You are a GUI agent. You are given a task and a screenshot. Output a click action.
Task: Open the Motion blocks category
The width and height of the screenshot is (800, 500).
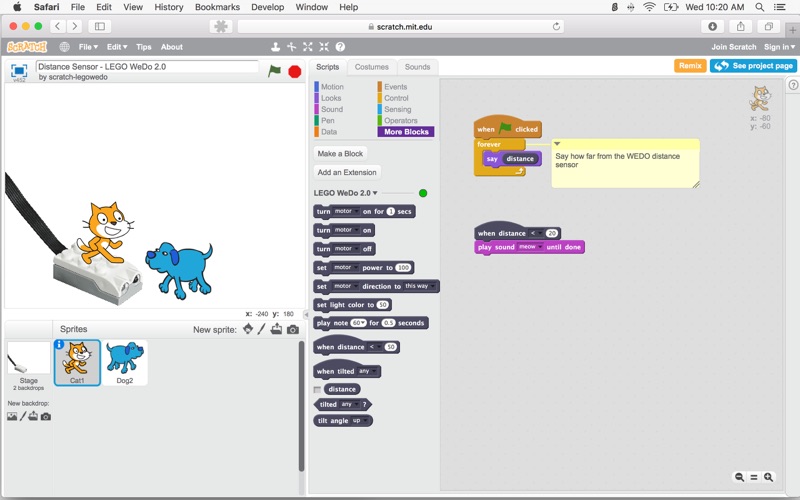click(x=332, y=87)
